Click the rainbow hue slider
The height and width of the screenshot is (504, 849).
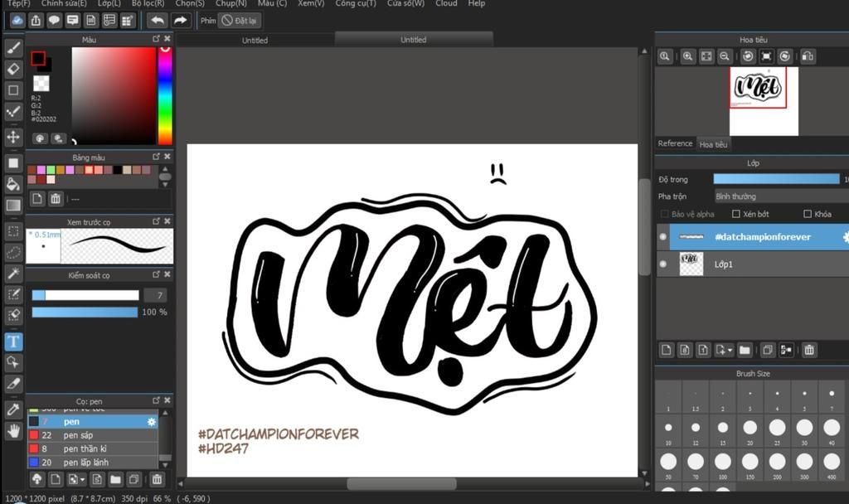click(165, 96)
